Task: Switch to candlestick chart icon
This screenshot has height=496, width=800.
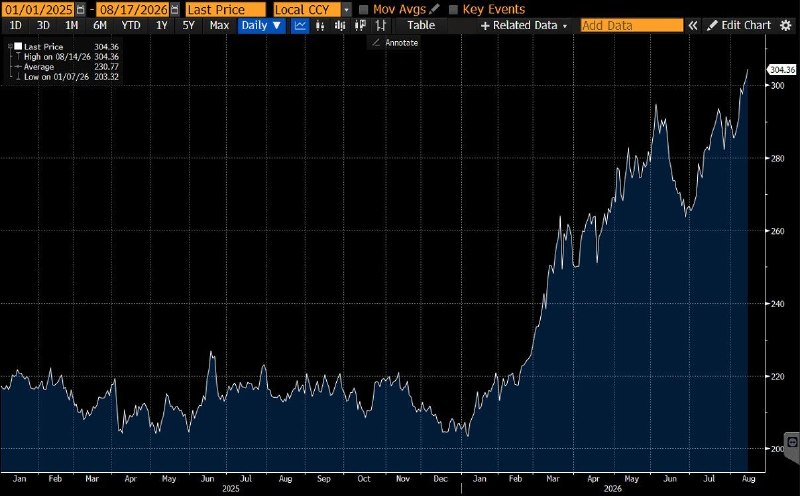Action: tap(320, 26)
